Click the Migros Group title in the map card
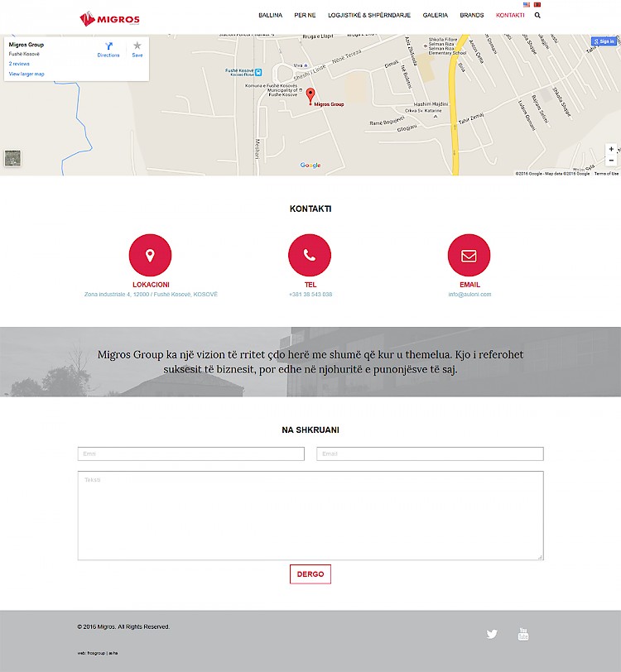Viewport: 621px width, 672px height. [x=26, y=45]
